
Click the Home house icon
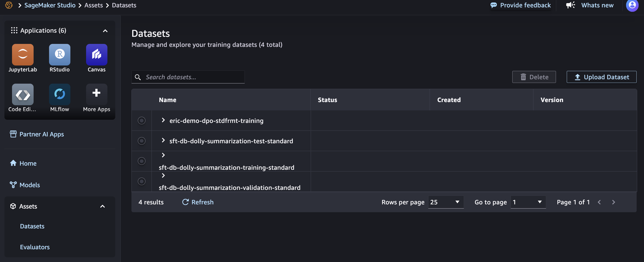13,163
